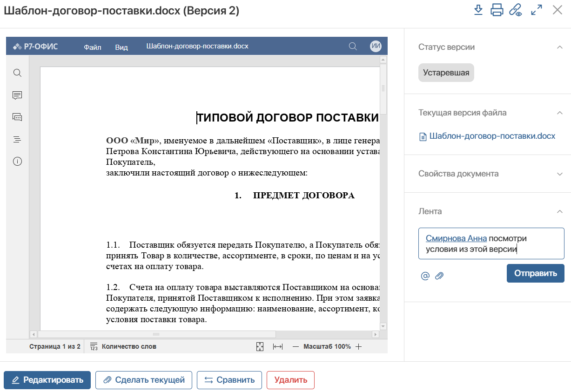Close the document version window

point(558,10)
